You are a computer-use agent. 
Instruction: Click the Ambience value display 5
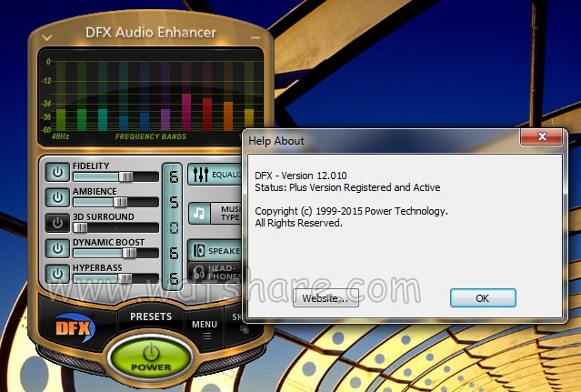click(x=174, y=202)
